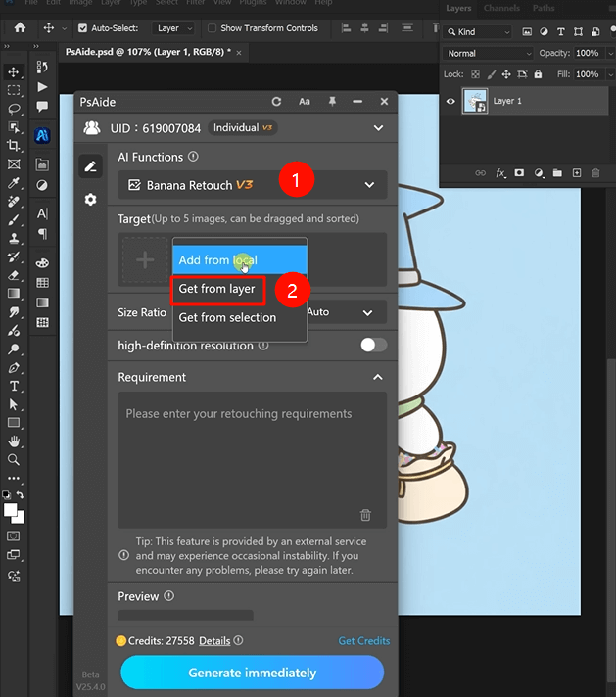
Task: Open the Normal blend mode dropdown
Action: coord(488,53)
